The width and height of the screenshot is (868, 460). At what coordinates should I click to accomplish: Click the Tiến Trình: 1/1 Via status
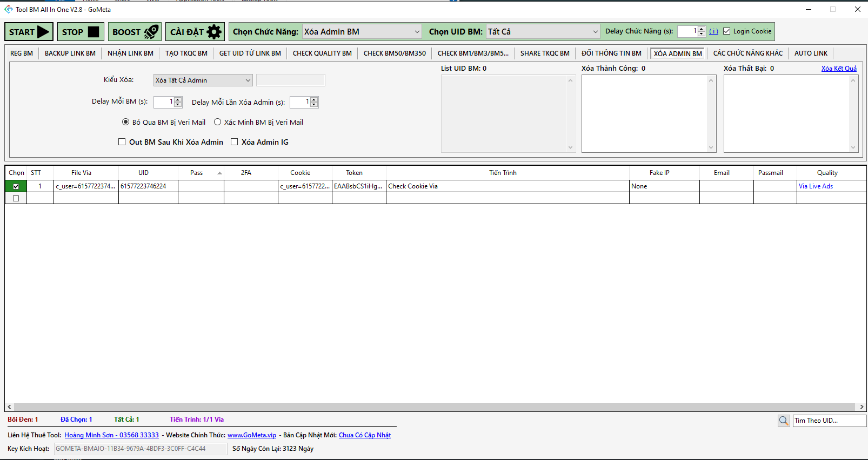point(197,420)
